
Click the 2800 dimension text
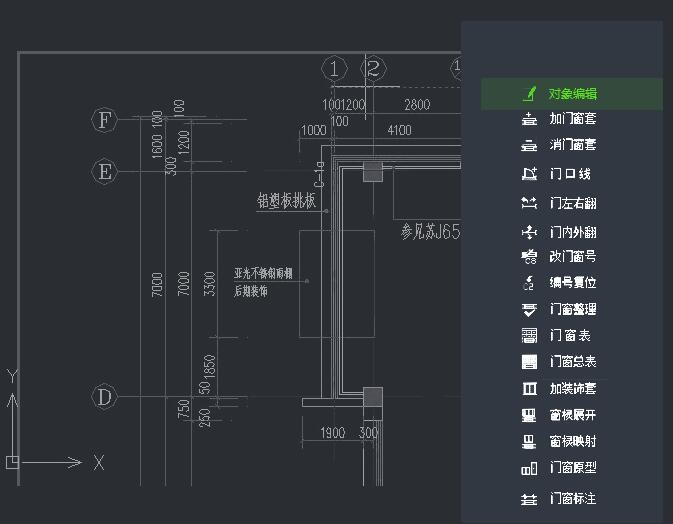click(x=417, y=105)
